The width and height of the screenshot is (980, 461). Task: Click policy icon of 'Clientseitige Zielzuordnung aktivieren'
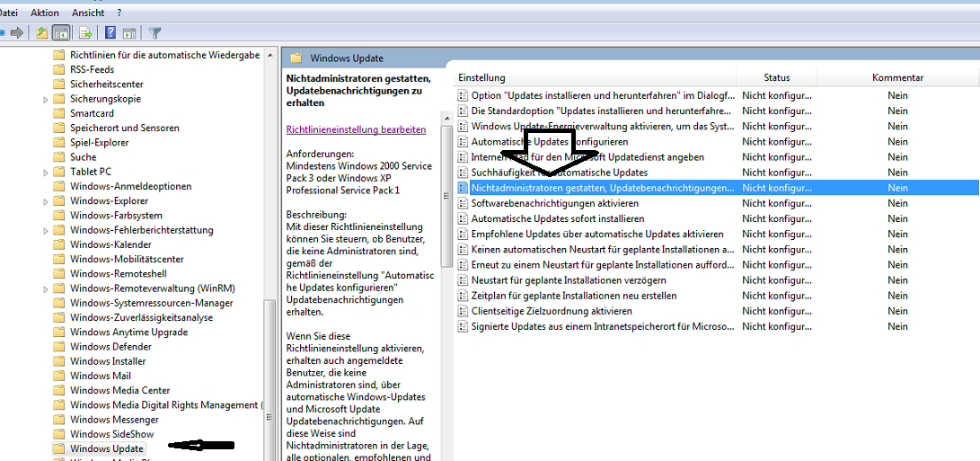click(x=463, y=311)
